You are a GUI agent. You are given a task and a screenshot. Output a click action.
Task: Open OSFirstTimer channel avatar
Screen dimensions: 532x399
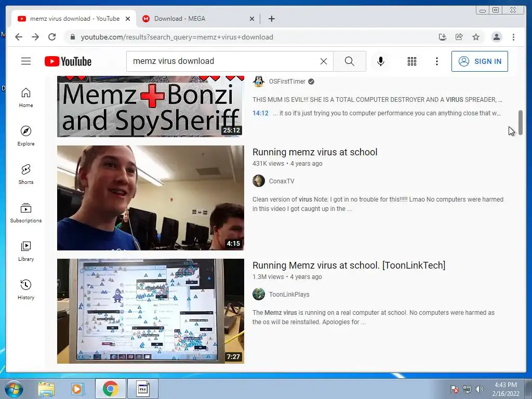click(x=259, y=82)
